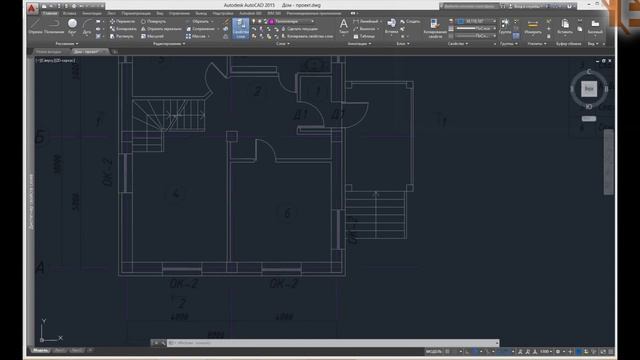Expand the Аннотации panel
The height and width of the screenshot is (360, 640).
pyautogui.click(x=359, y=44)
